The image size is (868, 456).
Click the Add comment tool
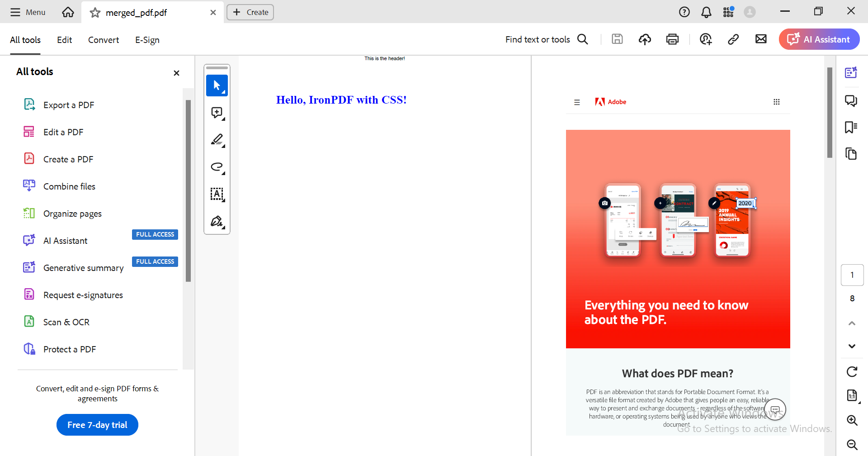click(x=217, y=113)
